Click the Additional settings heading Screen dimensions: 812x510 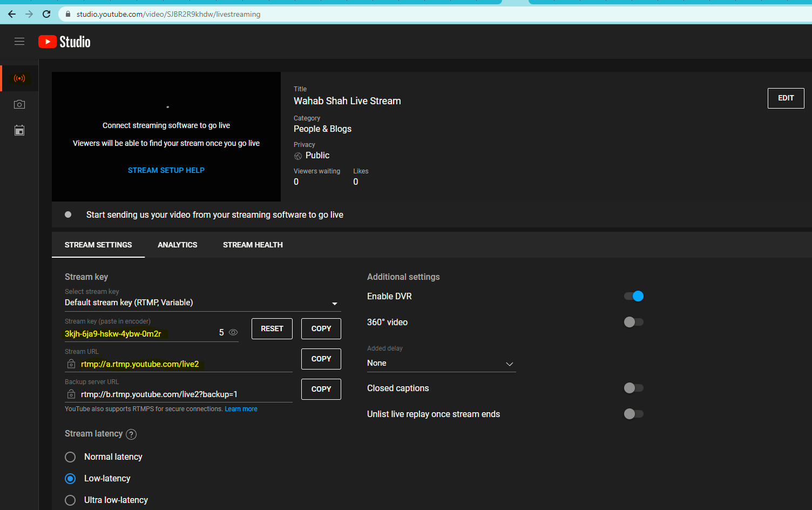coord(403,277)
